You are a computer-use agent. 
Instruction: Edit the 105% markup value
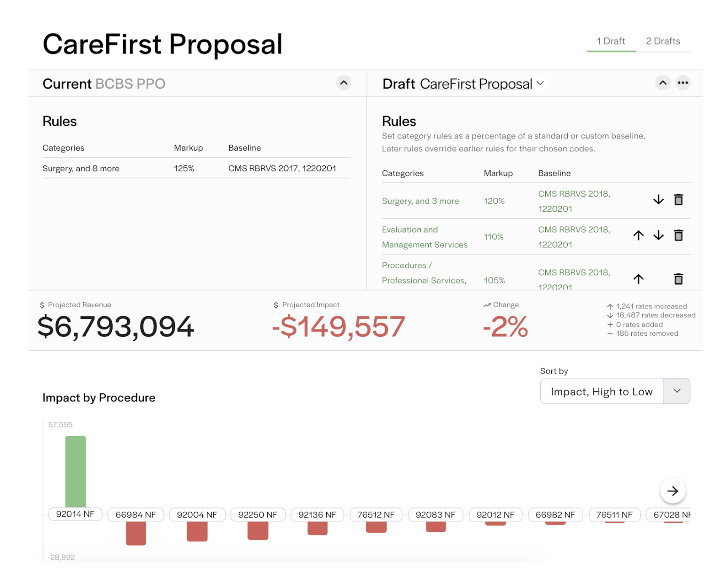pyautogui.click(x=494, y=280)
